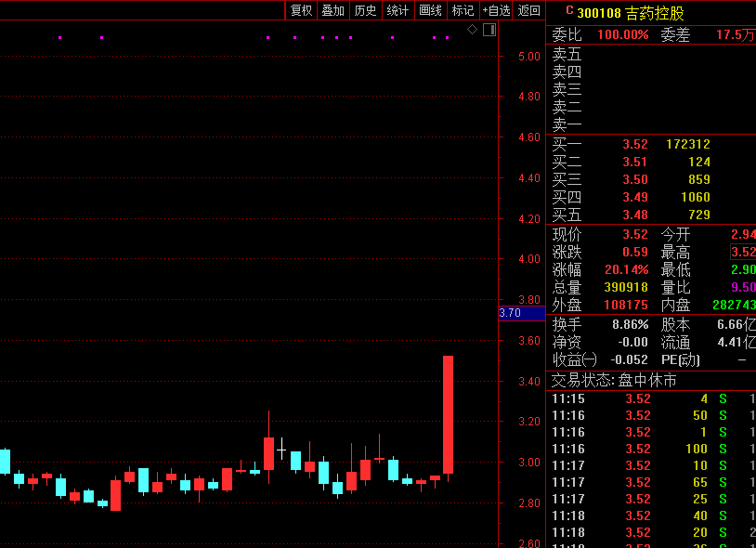Viewport: 756px width, 548px height.
Task: Click the stock name 吉药控股
Action: coord(654,12)
